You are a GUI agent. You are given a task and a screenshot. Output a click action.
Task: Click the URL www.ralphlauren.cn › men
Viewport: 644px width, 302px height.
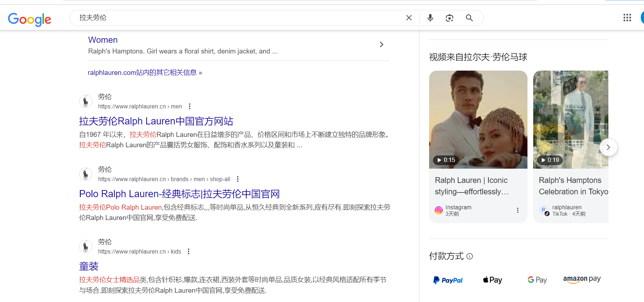tap(140, 106)
